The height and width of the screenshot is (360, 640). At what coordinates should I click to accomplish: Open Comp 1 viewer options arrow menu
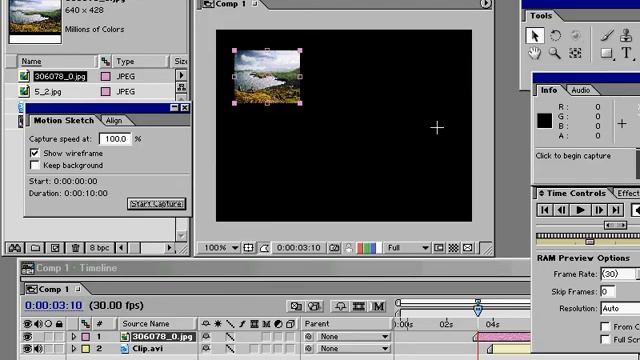pyautogui.click(x=485, y=4)
